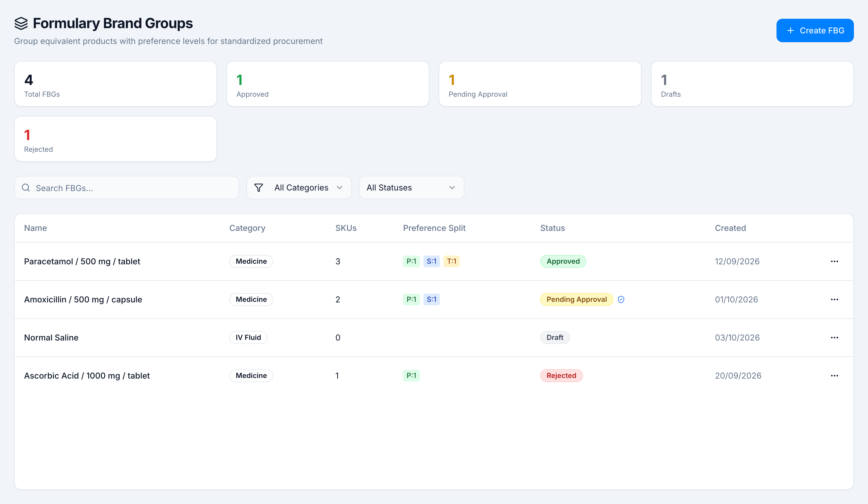Click the Create FBG button
This screenshot has height=504, width=868.
(x=815, y=31)
